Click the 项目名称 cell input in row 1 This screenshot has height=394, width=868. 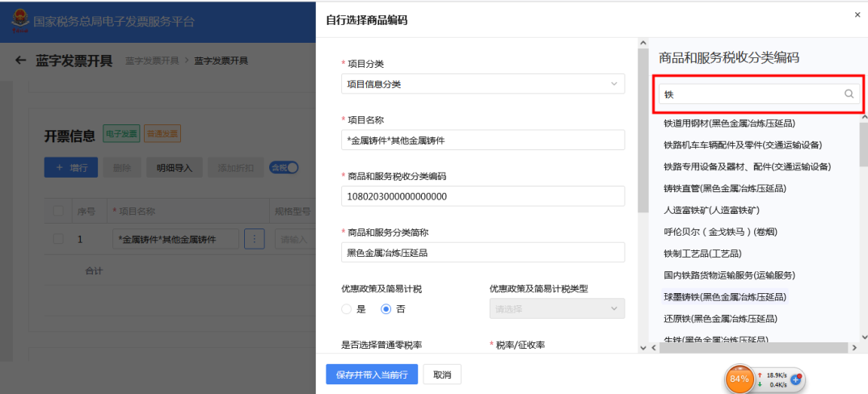tap(175, 239)
